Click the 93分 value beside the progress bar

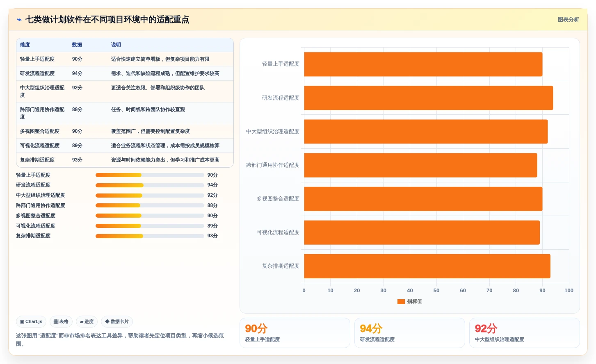(x=212, y=236)
